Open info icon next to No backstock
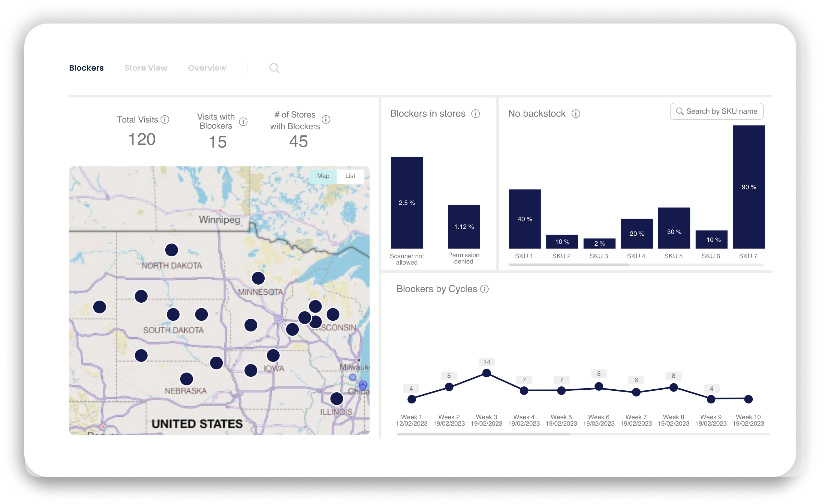This screenshot has width=824, height=504. 576,114
